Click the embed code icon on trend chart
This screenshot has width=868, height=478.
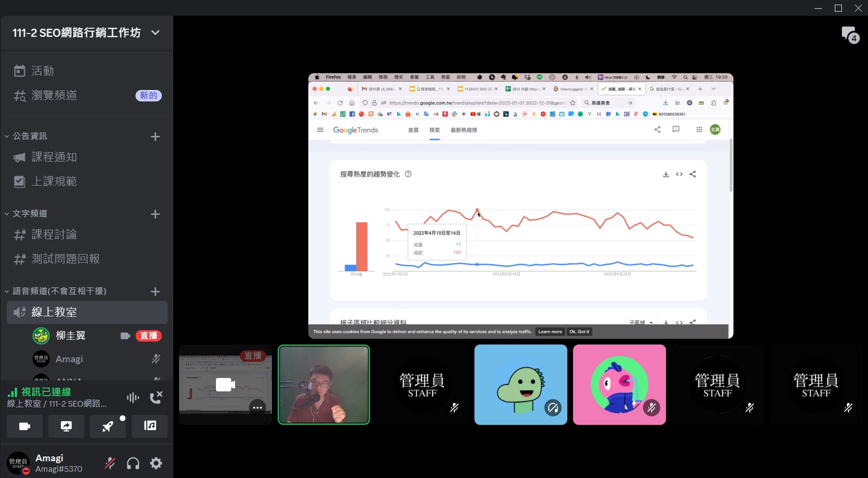point(679,174)
